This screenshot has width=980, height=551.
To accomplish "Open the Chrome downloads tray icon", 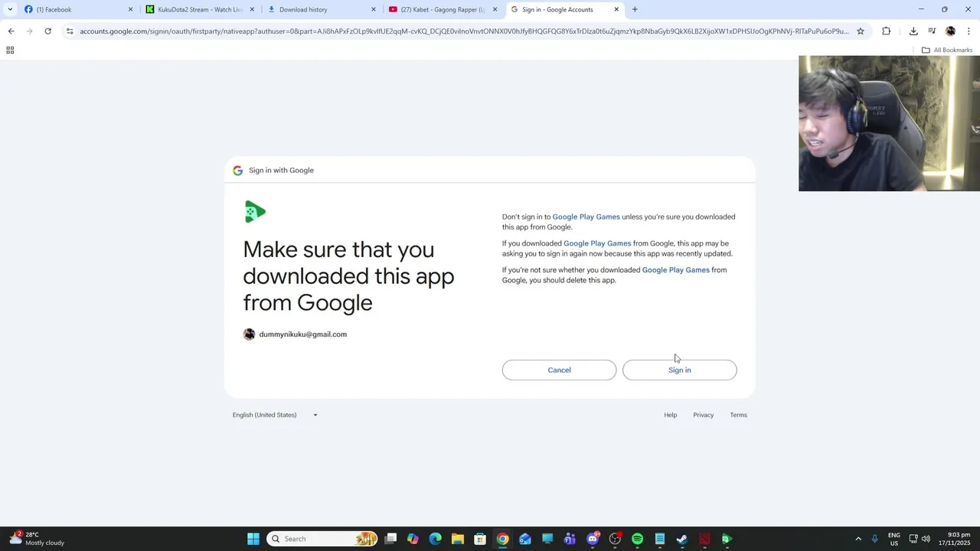I will coord(913,31).
